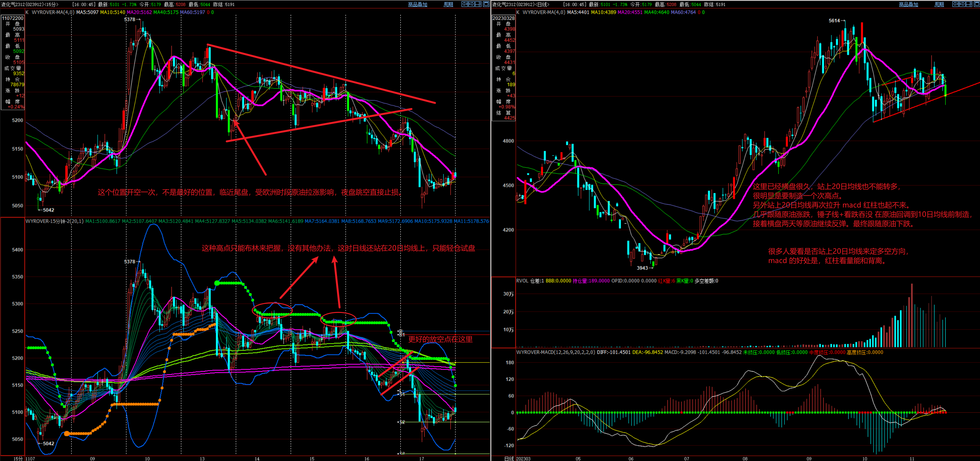Click right arrow icon in 15-minute chart header

[x=472, y=4]
